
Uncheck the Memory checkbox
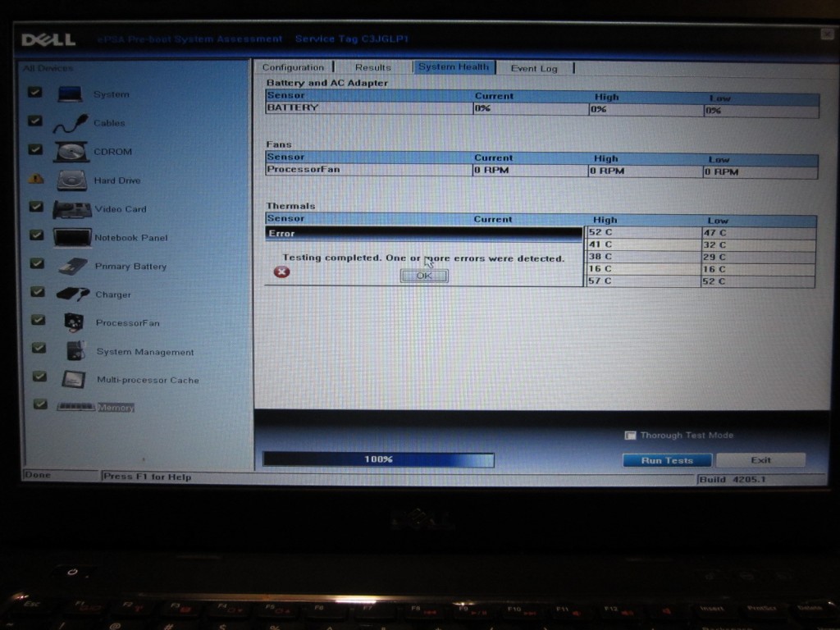pyautogui.click(x=40, y=404)
